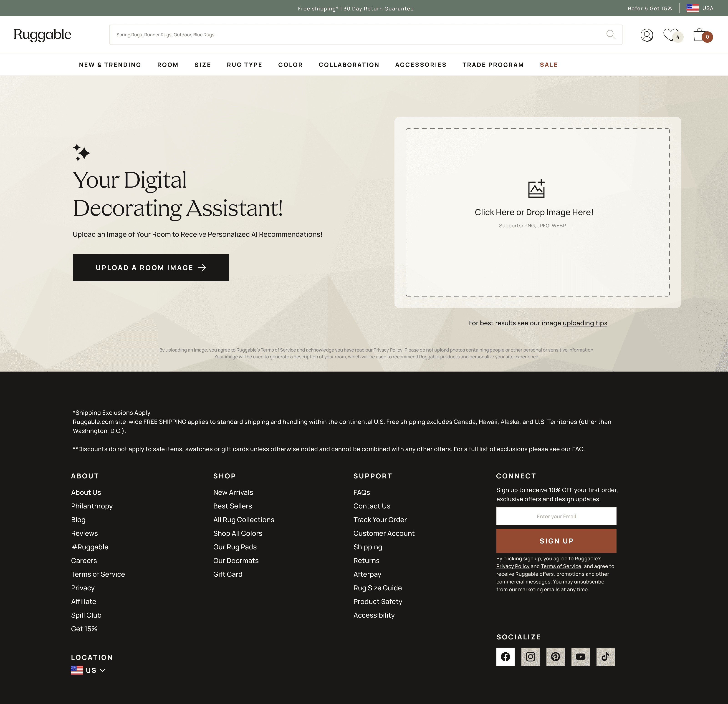Click the Refer & Get 15% link
The height and width of the screenshot is (704, 728).
(x=650, y=8)
